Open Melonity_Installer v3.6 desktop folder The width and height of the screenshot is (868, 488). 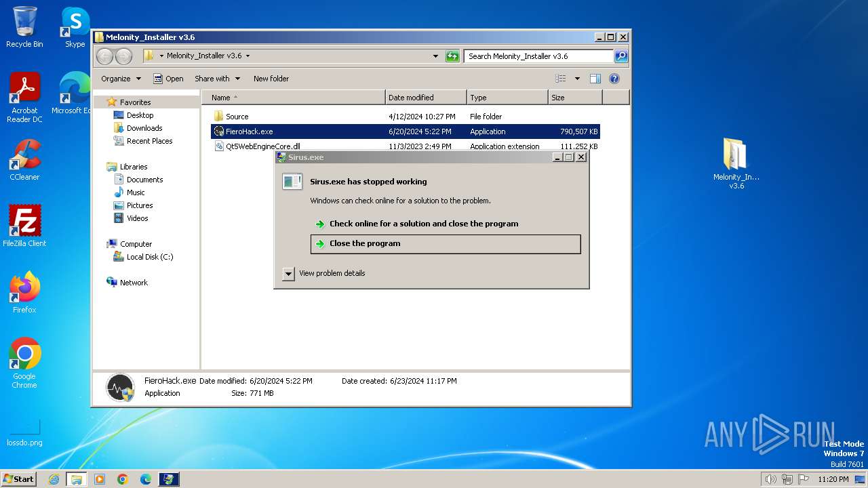(x=736, y=163)
